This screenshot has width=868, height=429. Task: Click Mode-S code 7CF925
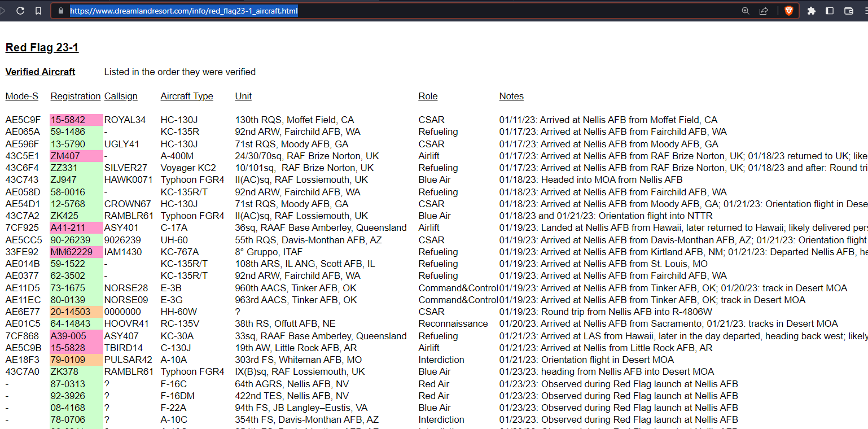click(x=22, y=227)
